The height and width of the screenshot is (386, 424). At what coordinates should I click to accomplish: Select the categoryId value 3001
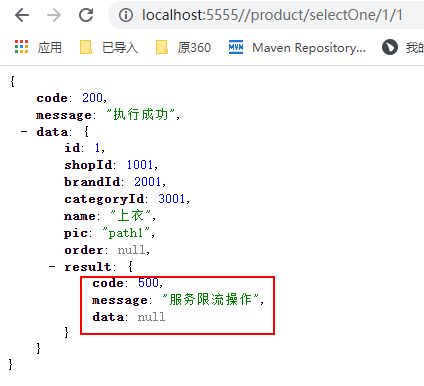[x=172, y=199]
